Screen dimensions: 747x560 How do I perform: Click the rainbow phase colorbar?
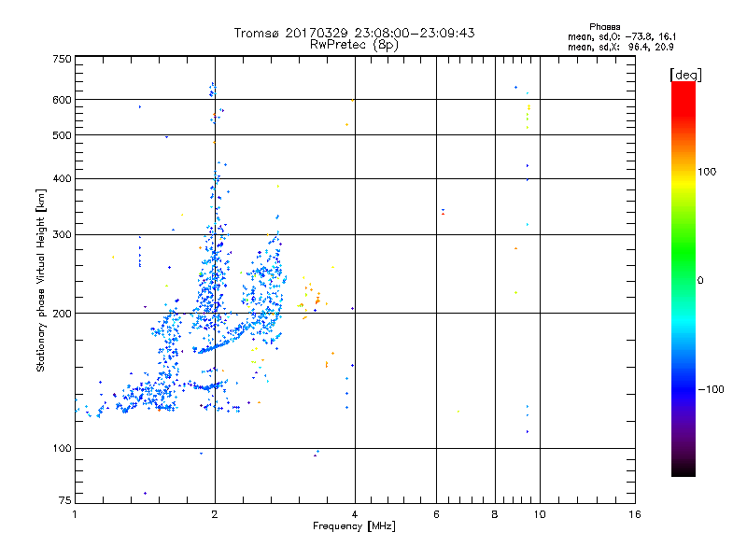tap(684, 278)
